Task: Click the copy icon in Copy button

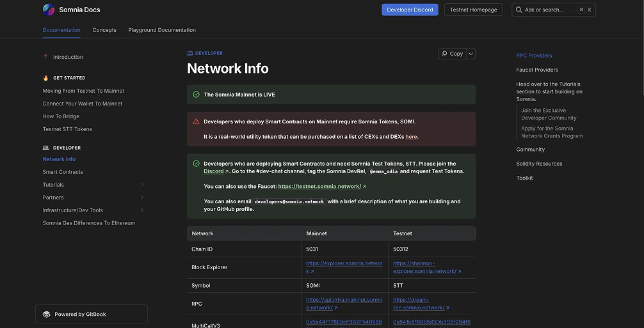Action: (444, 54)
